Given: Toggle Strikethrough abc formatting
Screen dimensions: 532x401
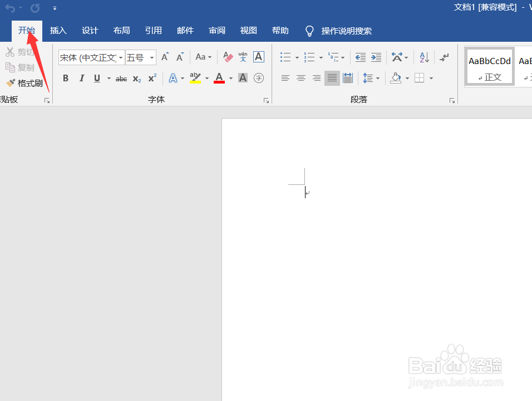Looking at the screenshot, I should click(x=121, y=79).
